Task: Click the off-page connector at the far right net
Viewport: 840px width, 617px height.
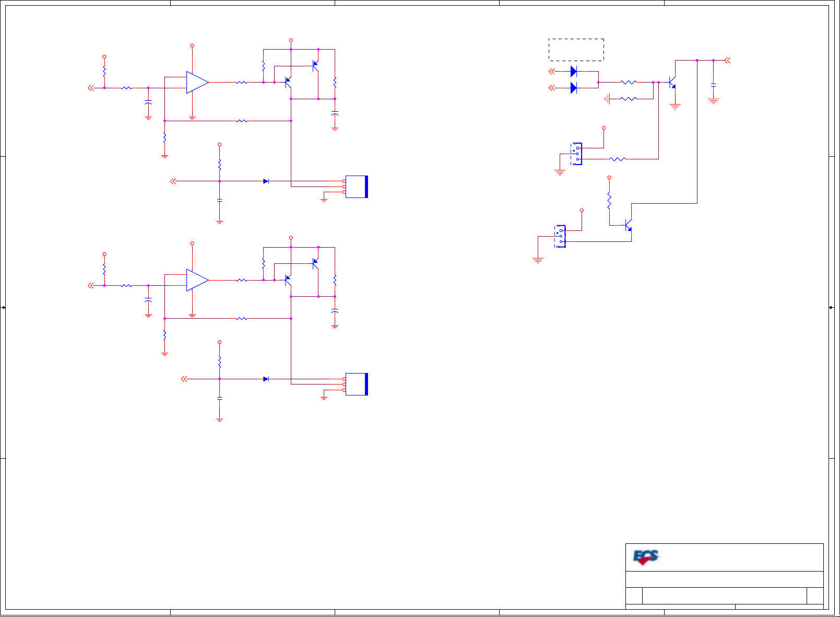Action: tap(727, 61)
